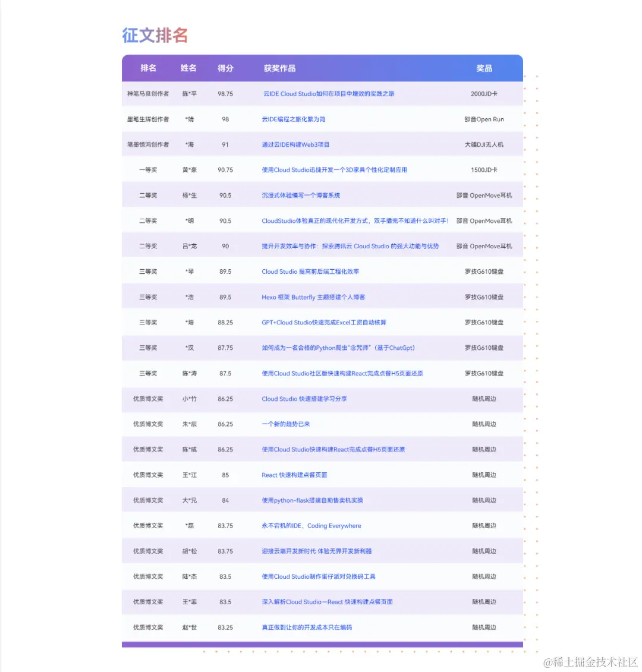Select the '大疆DJI无人机' prize cell
The height and width of the screenshot is (672, 642).
[484, 145]
